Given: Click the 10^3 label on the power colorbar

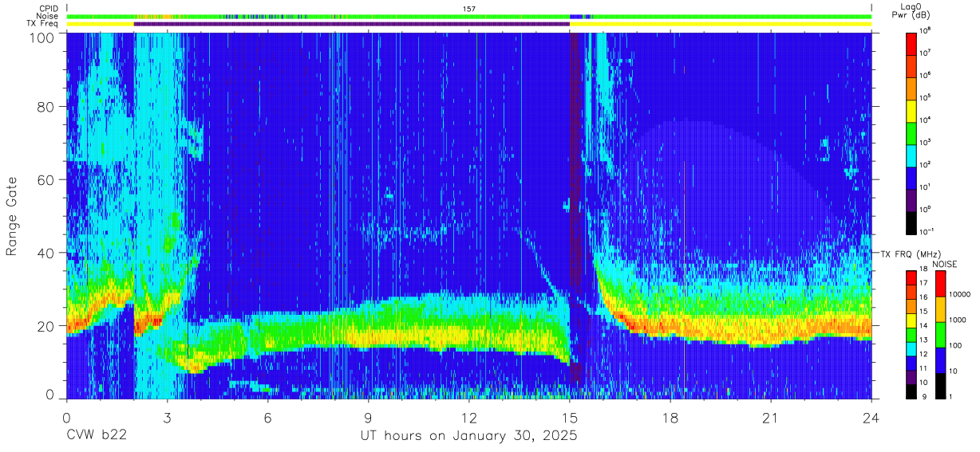Looking at the screenshot, I should coord(927,143).
